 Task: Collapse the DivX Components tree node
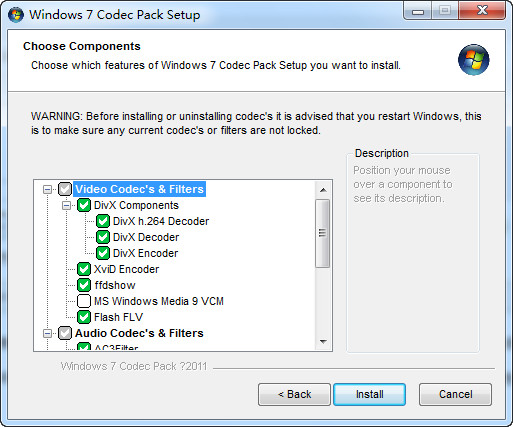(66, 205)
